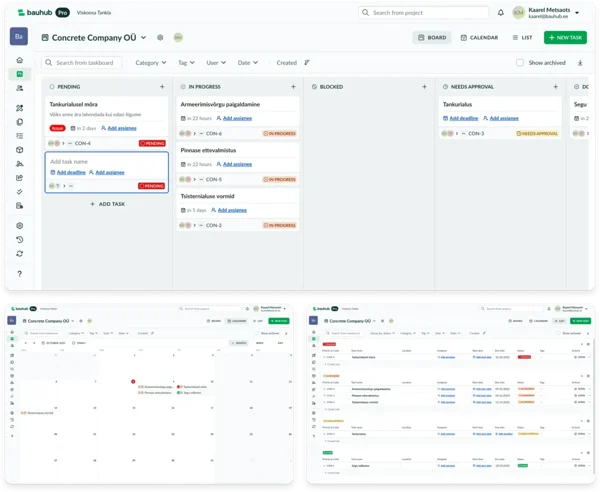Click the history icon in left sidebar
Viewport: 600px width, 492px height.
click(x=19, y=240)
